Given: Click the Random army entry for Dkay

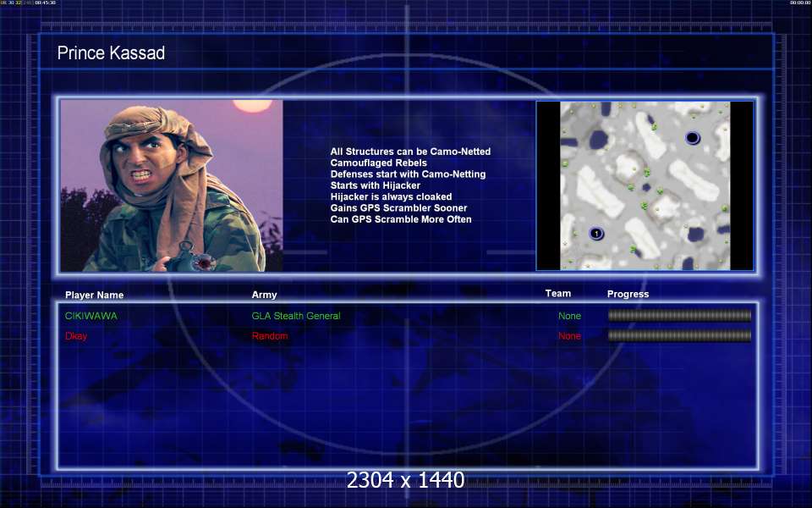Looking at the screenshot, I should pyautogui.click(x=270, y=336).
